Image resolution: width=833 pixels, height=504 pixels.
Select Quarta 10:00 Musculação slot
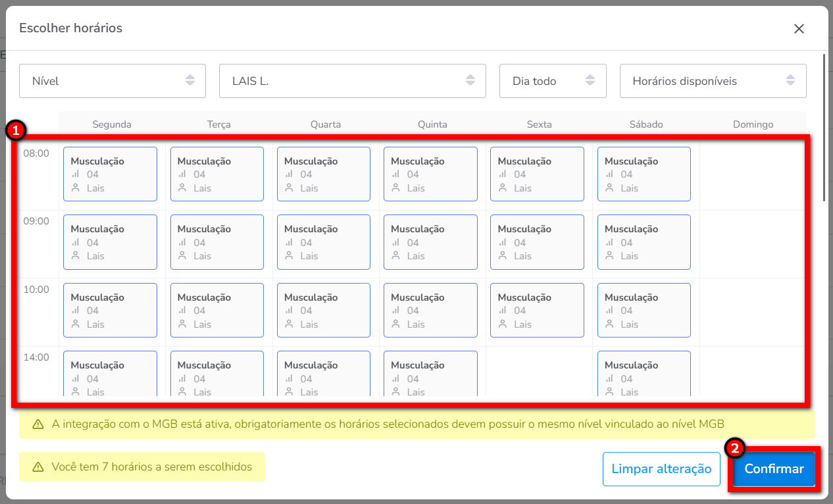tap(324, 310)
